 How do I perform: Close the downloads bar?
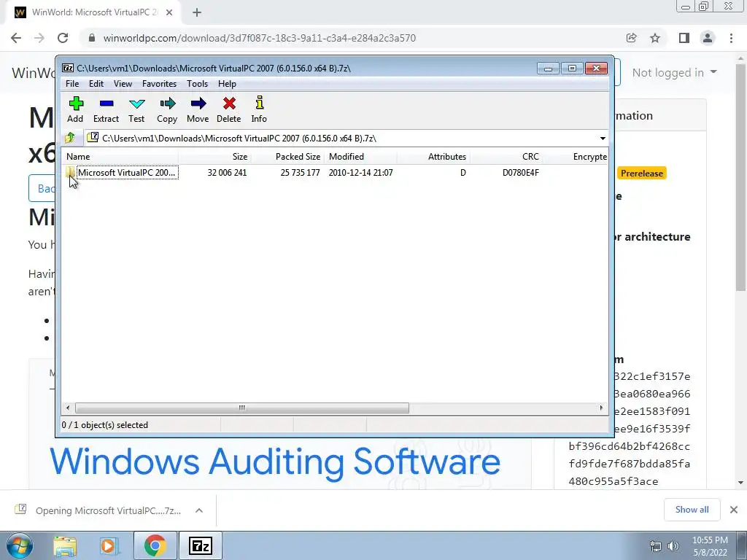(x=734, y=510)
